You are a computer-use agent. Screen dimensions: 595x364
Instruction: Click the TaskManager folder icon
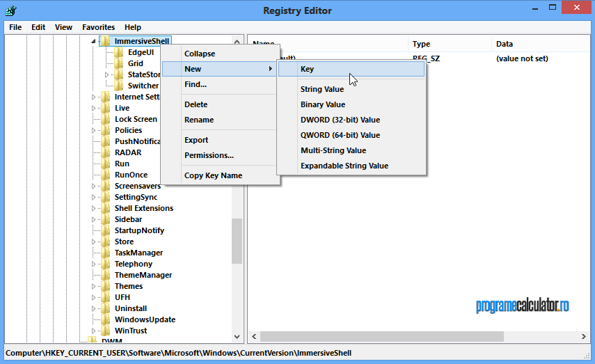[106, 253]
